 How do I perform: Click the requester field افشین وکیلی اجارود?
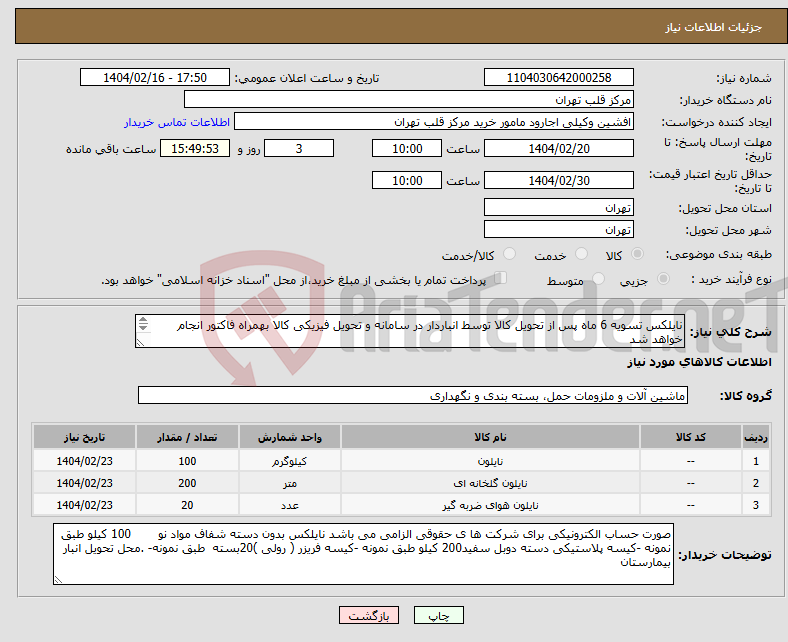pos(434,122)
